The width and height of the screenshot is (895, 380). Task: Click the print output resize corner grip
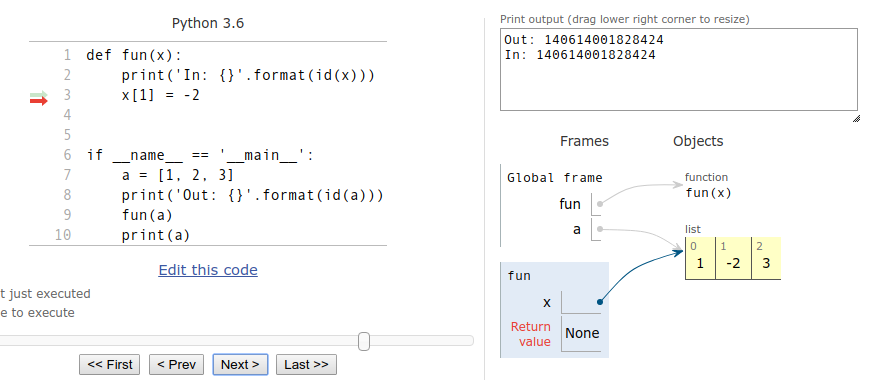click(856, 119)
